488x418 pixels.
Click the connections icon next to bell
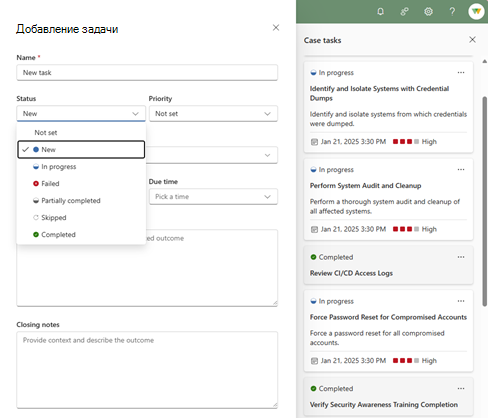click(404, 12)
